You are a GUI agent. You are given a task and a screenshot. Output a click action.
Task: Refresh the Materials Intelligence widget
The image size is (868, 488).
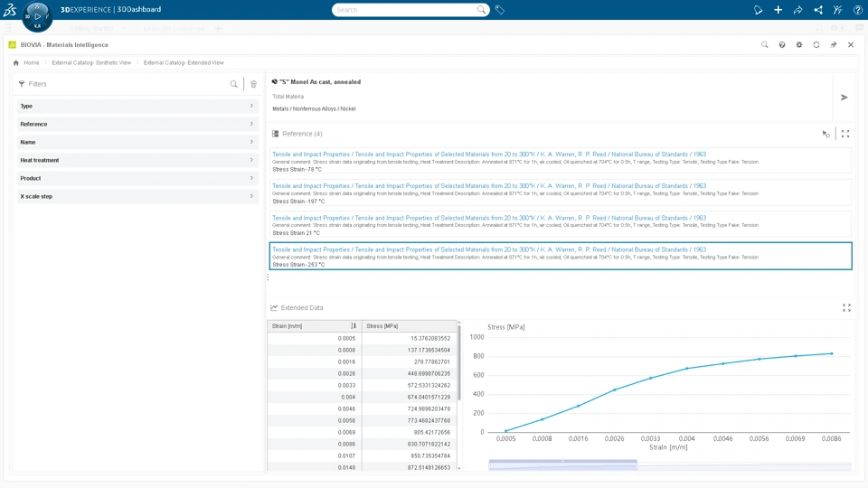[816, 45]
